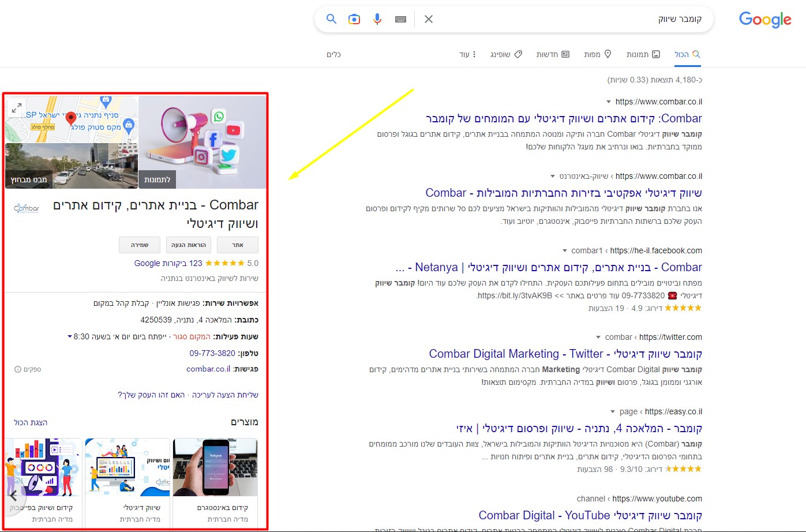Call phone number 09-773-3820 link
The width and height of the screenshot is (806, 532).
212,353
